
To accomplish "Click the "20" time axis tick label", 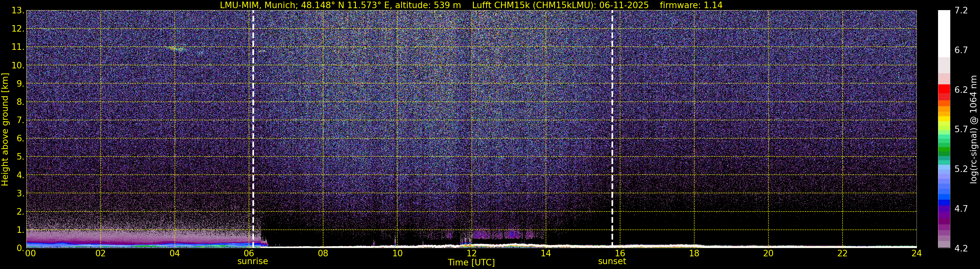I will click(x=768, y=253).
